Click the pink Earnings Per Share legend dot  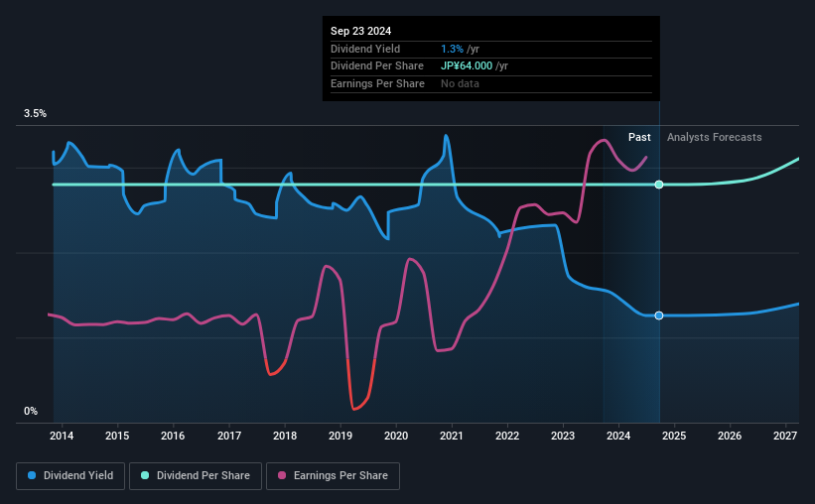coord(282,475)
